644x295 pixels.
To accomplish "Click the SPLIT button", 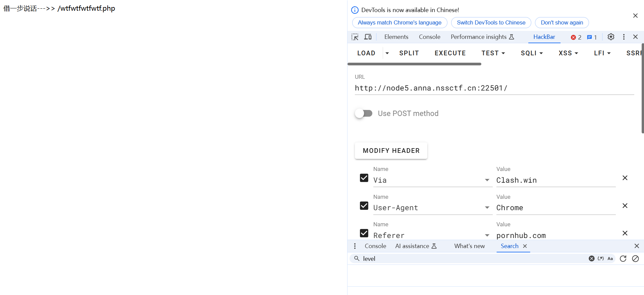I will tap(409, 53).
